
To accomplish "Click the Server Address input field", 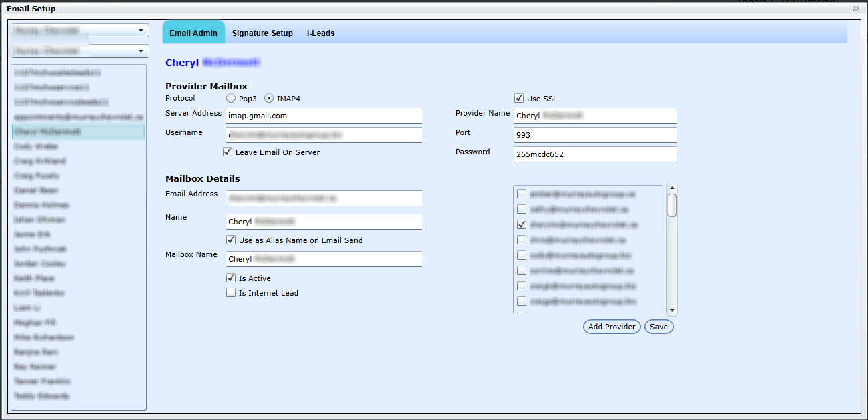I will click(x=324, y=116).
